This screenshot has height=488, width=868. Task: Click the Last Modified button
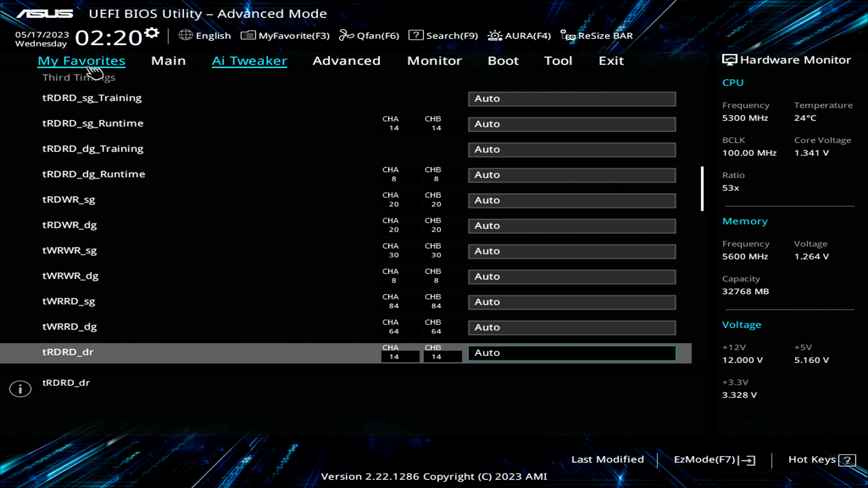coord(608,460)
